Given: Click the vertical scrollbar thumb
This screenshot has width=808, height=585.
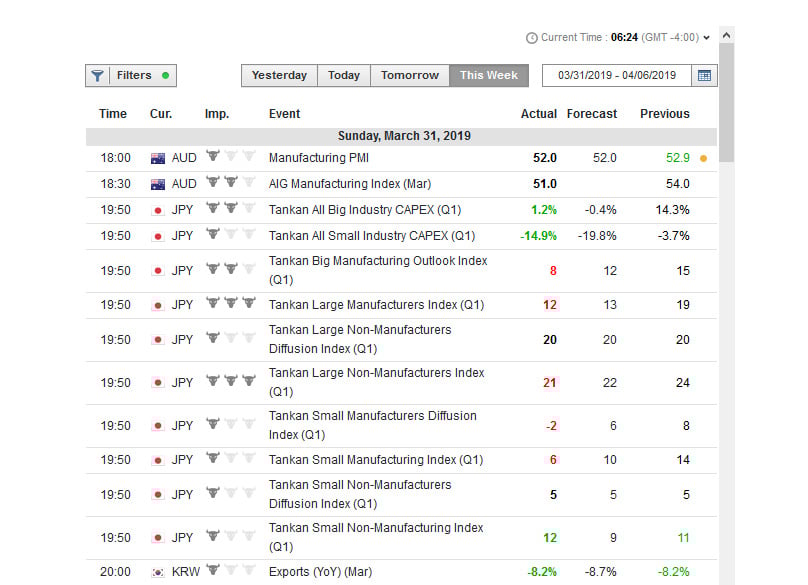Looking at the screenshot, I should tap(727, 103).
